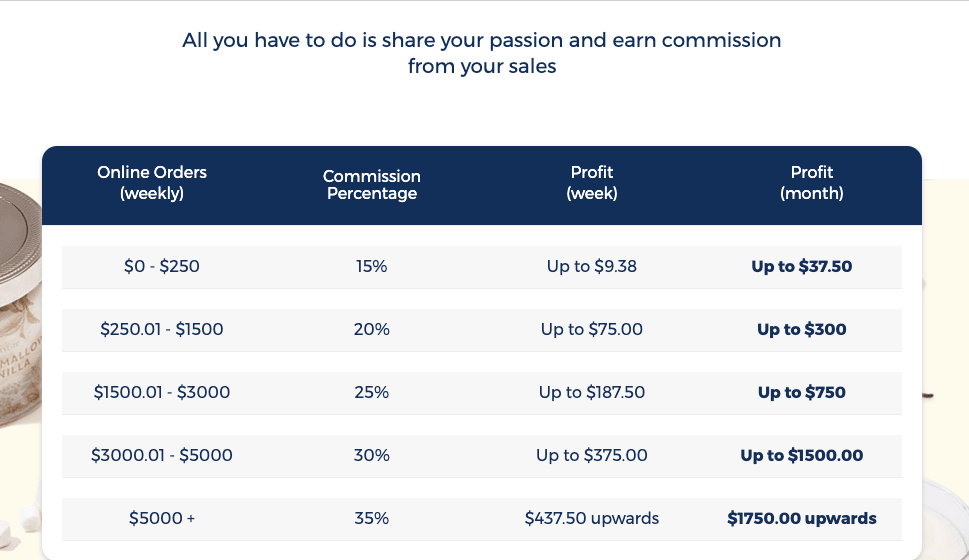Select the Up to $9.38 weekly profit

592,266
